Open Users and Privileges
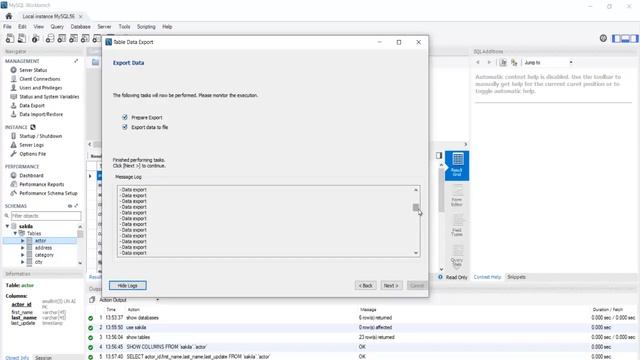640x360 pixels. pyautogui.click(x=40, y=88)
